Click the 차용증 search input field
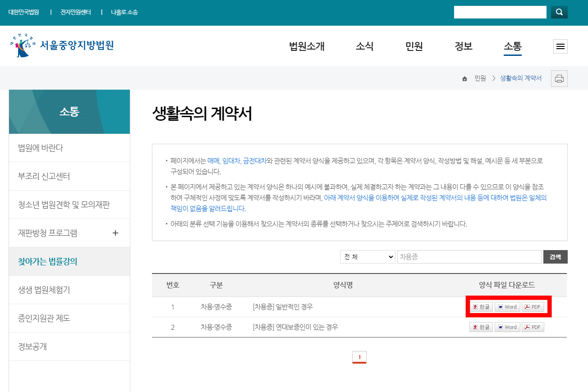This screenshot has height=392, width=588. [469, 256]
